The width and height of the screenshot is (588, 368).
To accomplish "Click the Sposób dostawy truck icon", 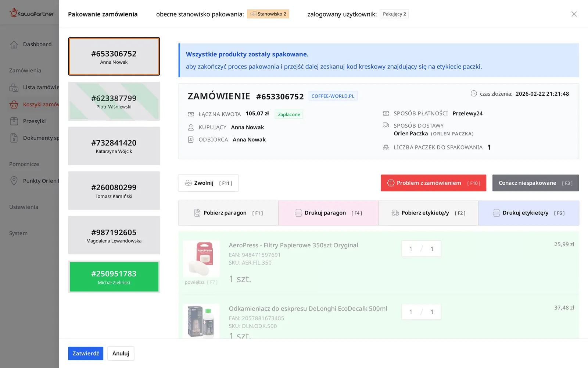I will pos(386,125).
